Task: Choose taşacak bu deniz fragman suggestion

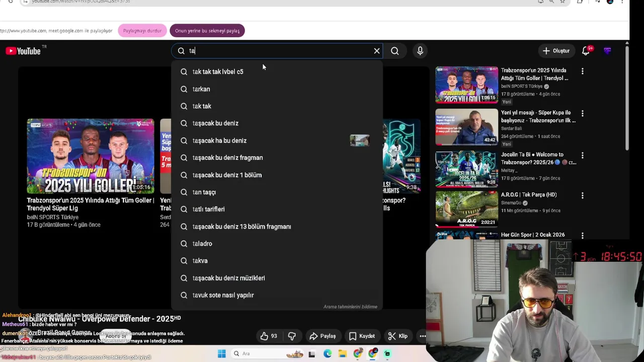Action: click(277, 158)
